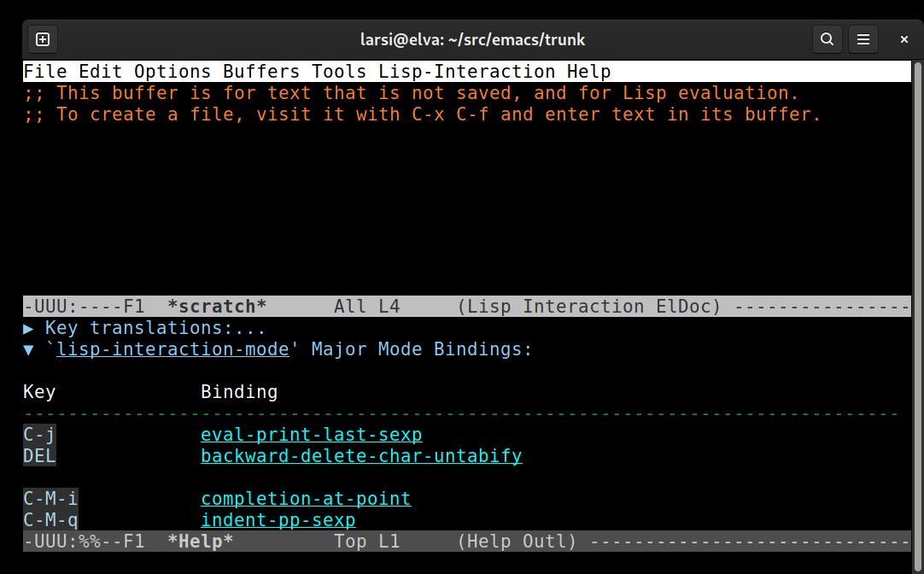
Task: Open the terminal search icon
Action: [828, 39]
